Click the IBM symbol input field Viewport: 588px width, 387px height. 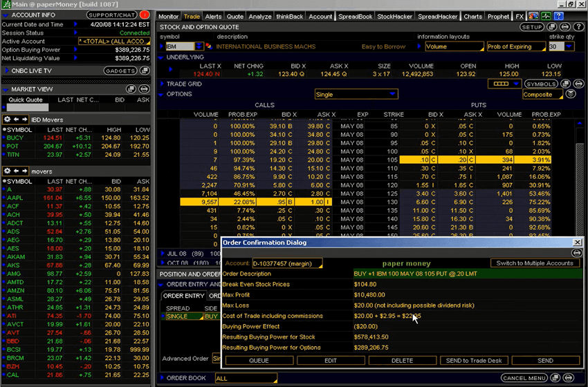[x=180, y=46]
